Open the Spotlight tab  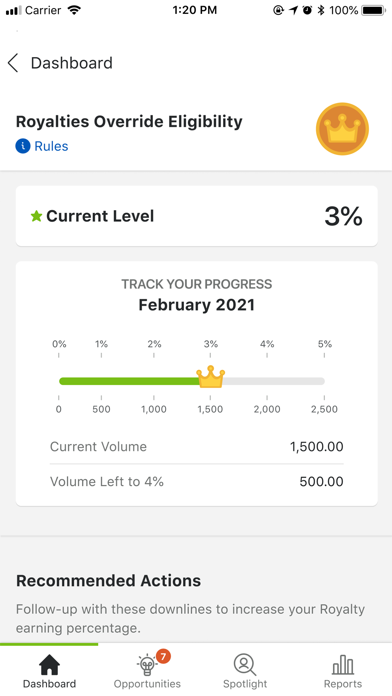tap(245, 669)
